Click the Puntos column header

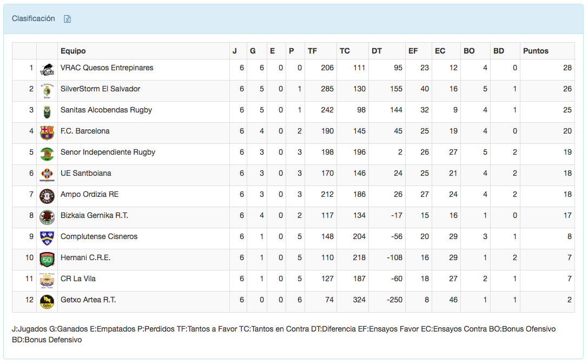pos(536,51)
